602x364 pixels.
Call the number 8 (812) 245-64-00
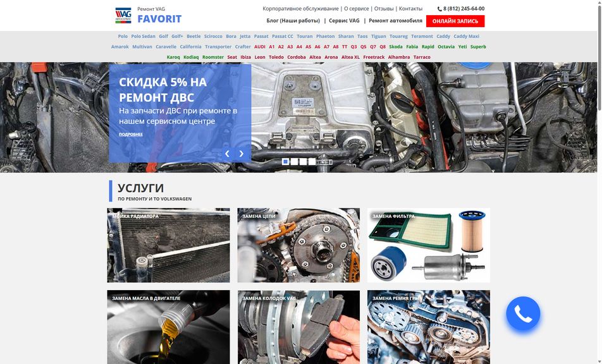pos(464,8)
